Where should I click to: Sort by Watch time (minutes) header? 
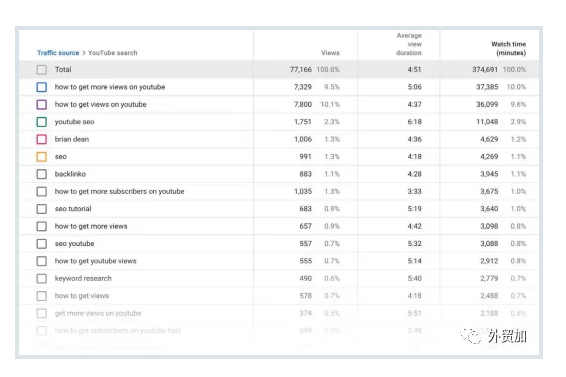point(508,48)
